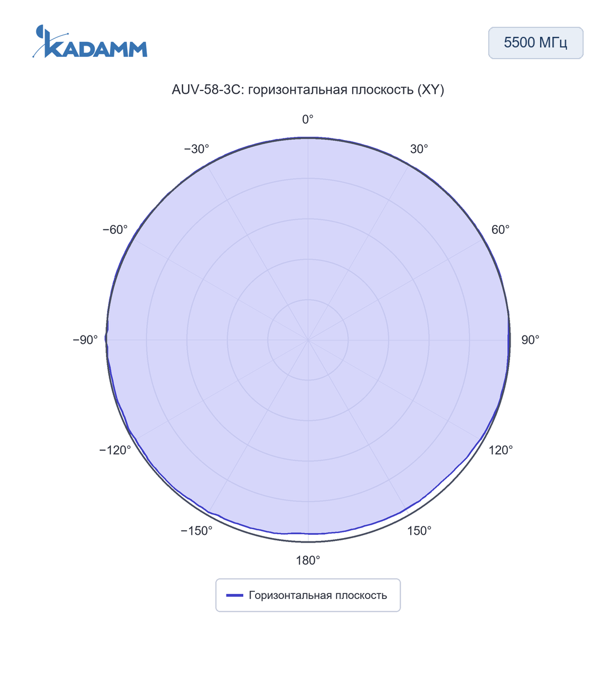Click the 120° angle label
616x676 pixels.
(501, 450)
